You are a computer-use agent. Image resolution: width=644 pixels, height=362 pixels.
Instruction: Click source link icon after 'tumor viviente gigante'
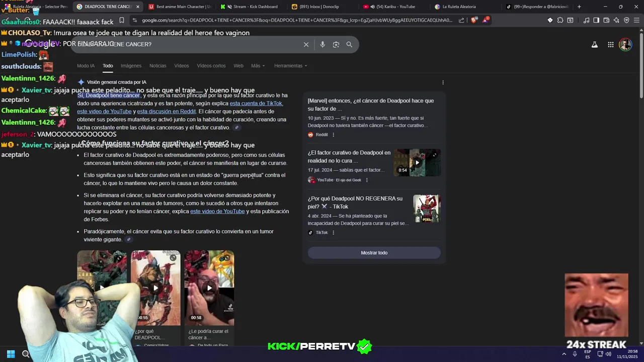coord(129,240)
